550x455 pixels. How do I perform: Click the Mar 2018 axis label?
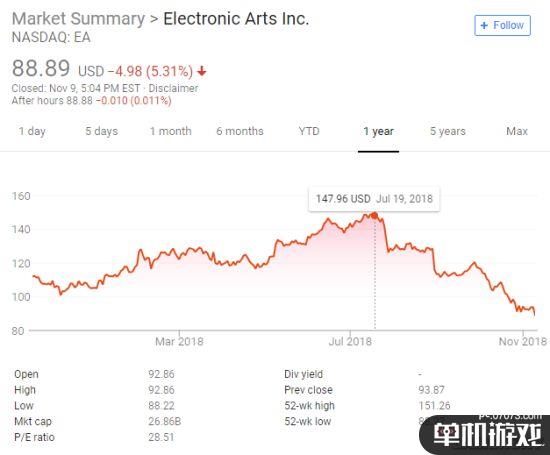pyautogui.click(x=179, y=341)
